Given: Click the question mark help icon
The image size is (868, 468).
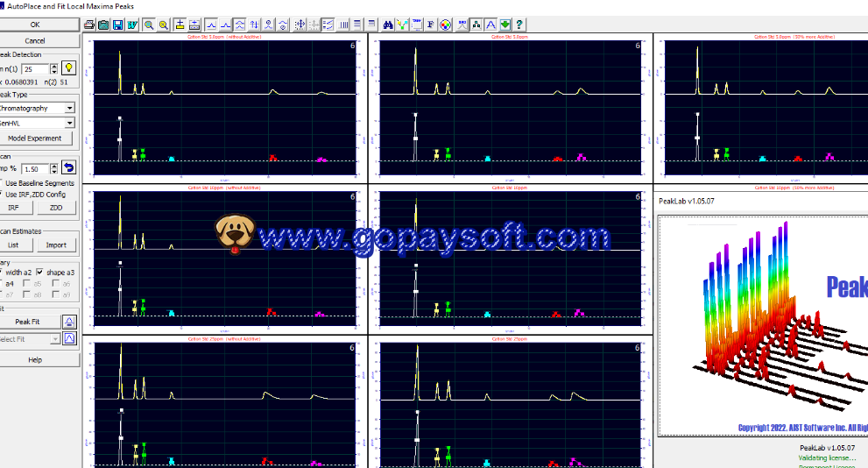Looking at the screenshot, I should tap(519, 25).
